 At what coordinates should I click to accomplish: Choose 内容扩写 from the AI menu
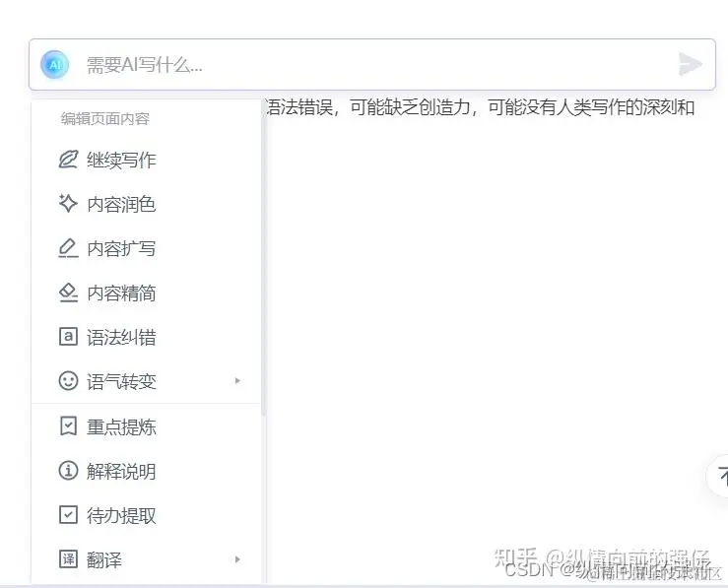coord(146,249)
